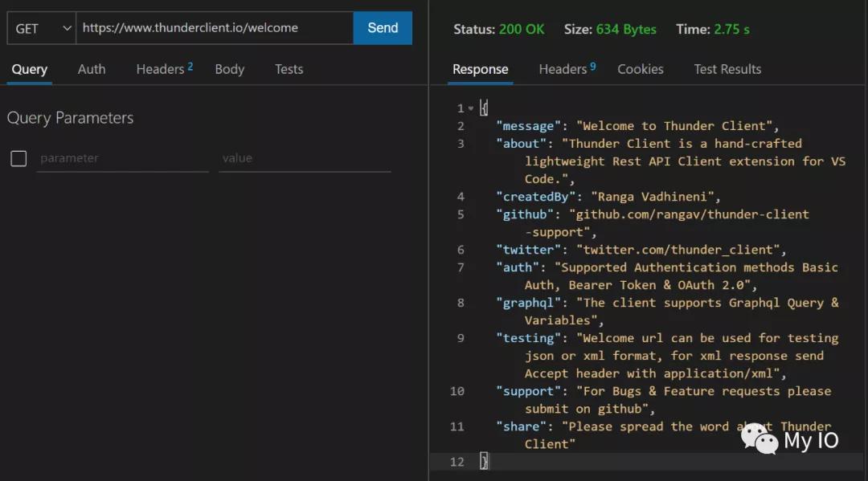Open the Body tab

click(229, 69)
